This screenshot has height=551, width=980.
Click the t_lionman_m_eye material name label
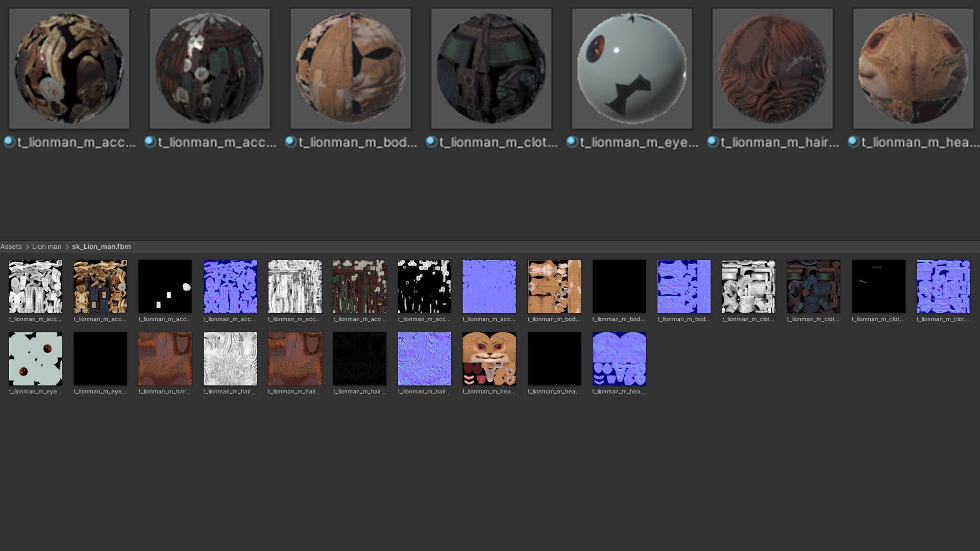tap(639, 142)
